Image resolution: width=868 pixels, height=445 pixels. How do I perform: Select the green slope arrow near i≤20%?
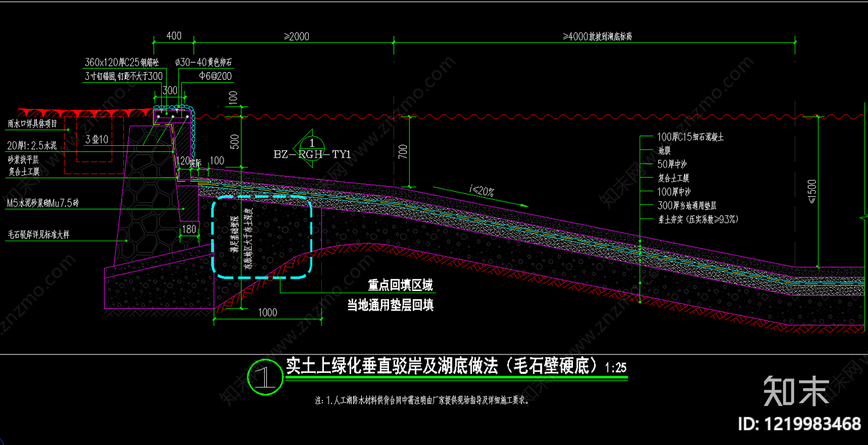[x=481, y=197]
